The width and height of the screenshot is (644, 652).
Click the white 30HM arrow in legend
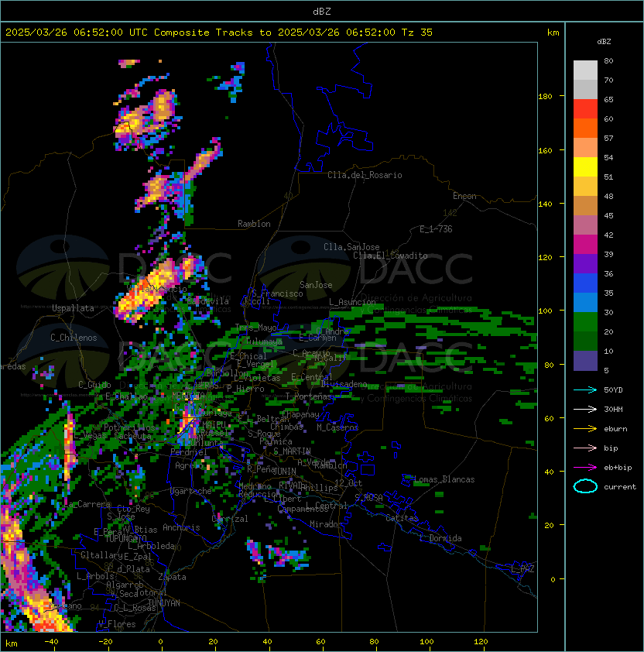(x=585, y=409)
